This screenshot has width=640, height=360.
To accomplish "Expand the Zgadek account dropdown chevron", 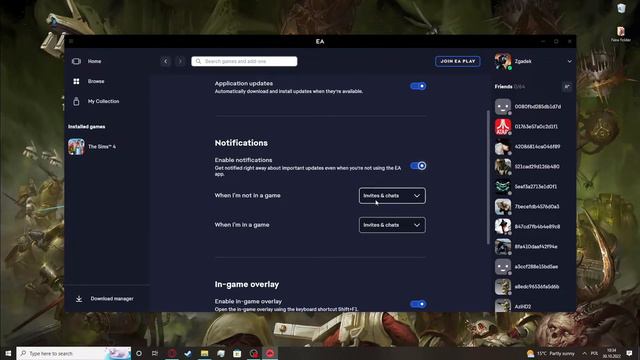I will pos(569,61).
